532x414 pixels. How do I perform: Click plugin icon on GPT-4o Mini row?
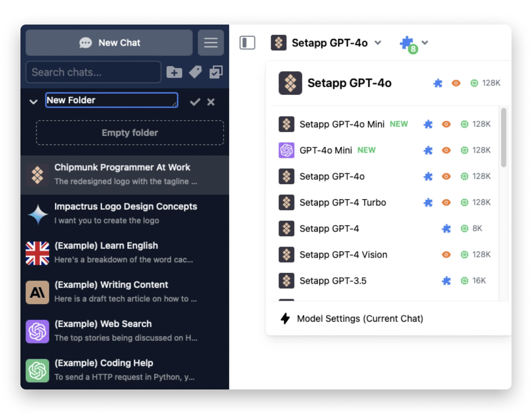pos(428,150)
